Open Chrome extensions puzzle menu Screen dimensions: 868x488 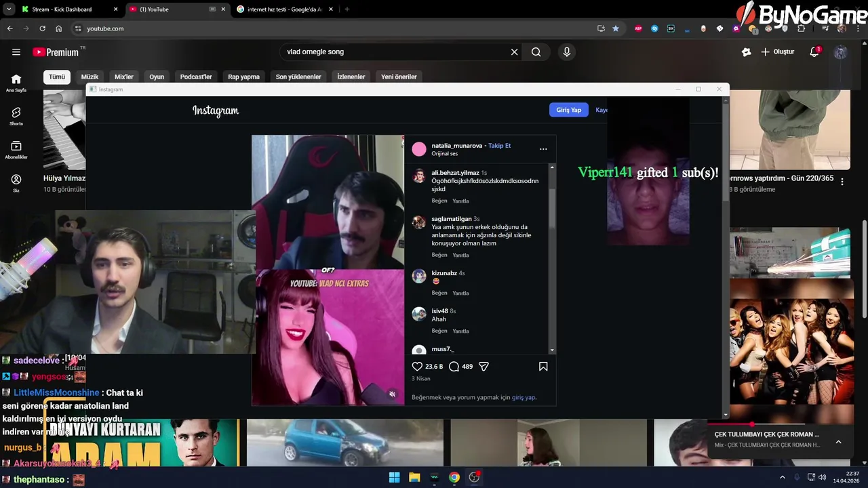[x=801, y=28]
